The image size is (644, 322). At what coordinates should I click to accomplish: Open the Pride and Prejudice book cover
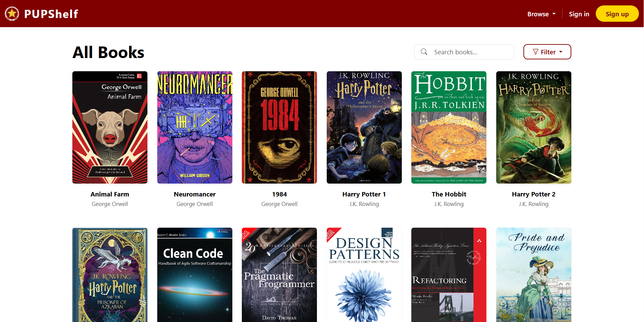point(534,275)
